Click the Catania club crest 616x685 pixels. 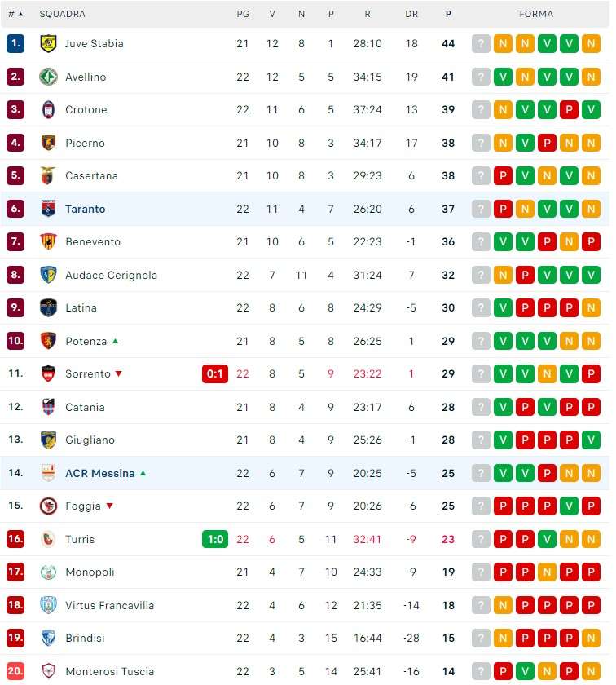click(x=48, y=407)
